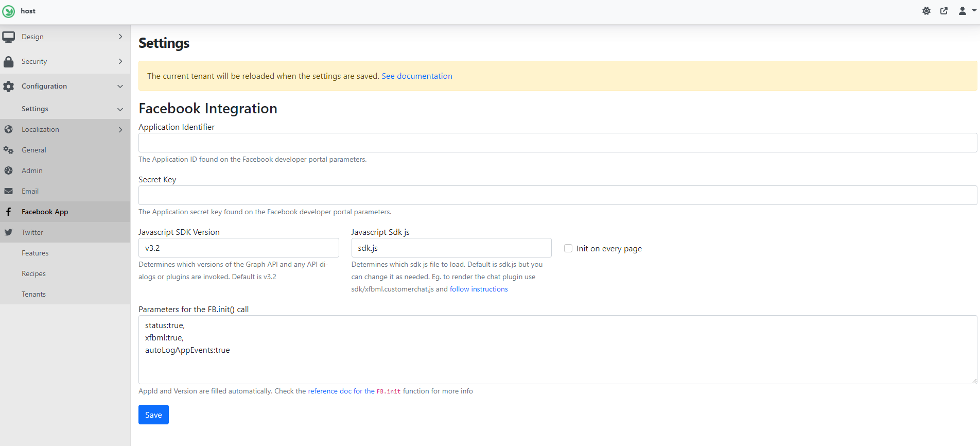The width and height of the screenshot is (980, 446).
Task: Open General settings
Action: (x=65, y=150)
